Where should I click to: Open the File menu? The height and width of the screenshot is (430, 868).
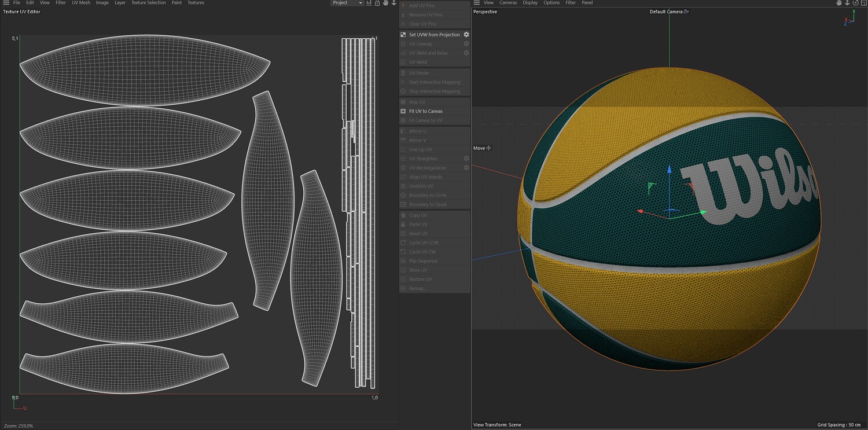click(17, 3)
